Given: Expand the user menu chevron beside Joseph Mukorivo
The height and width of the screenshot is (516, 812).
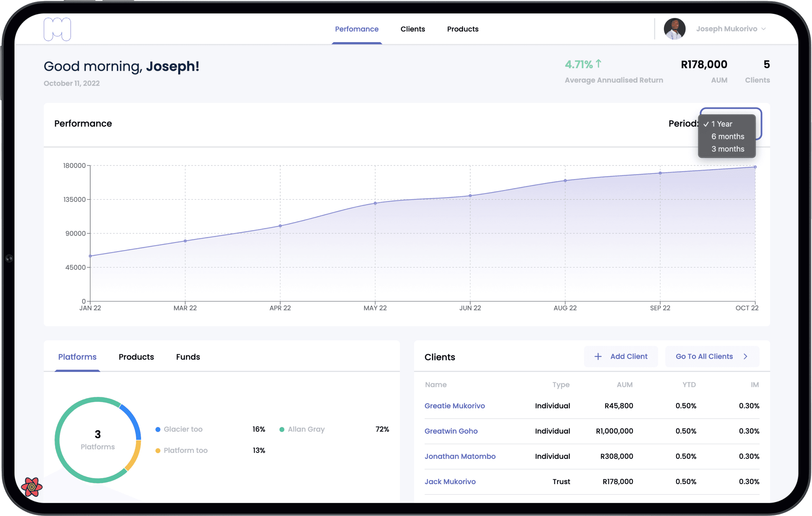Looking at the screenshot, I should (x=763, y=29).
